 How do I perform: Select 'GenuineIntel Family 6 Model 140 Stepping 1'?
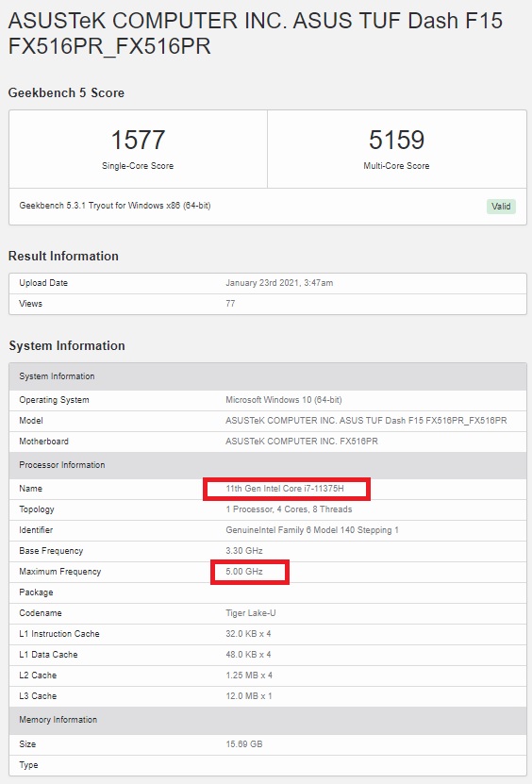coord(312,530)
